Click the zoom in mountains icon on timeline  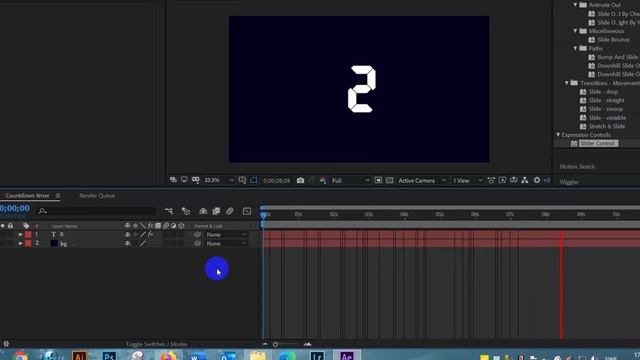pyautogui.click(x=307, y=344)
